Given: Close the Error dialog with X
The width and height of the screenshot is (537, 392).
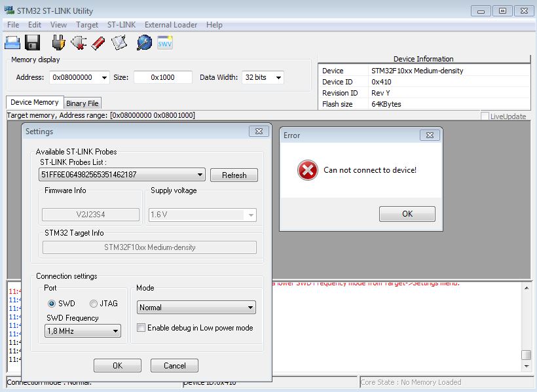Looking at the screenshot, I should pos(430,135).
